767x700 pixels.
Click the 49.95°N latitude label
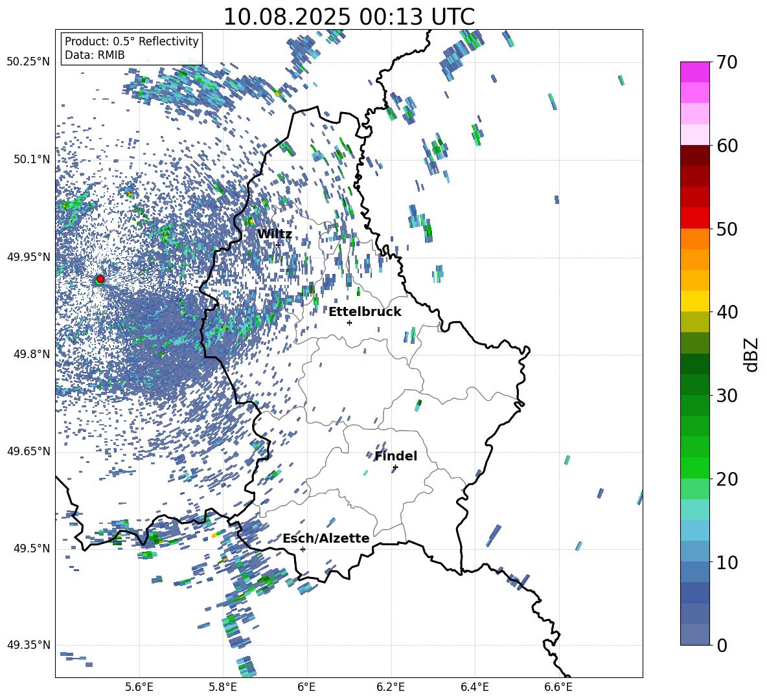[29, 257]
